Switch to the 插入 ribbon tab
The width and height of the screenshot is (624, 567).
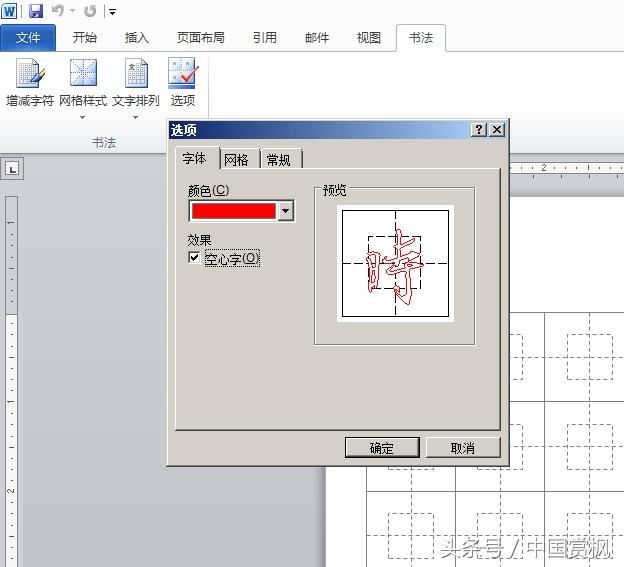(x=137, y=38)
